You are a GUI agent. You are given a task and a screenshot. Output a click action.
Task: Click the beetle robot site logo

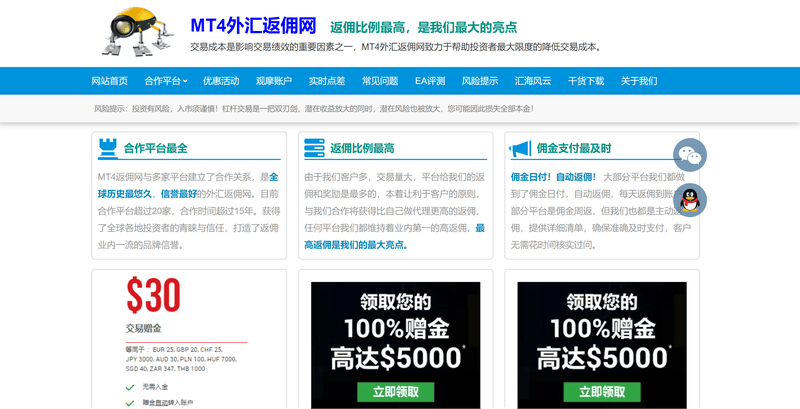pos(138,32)
